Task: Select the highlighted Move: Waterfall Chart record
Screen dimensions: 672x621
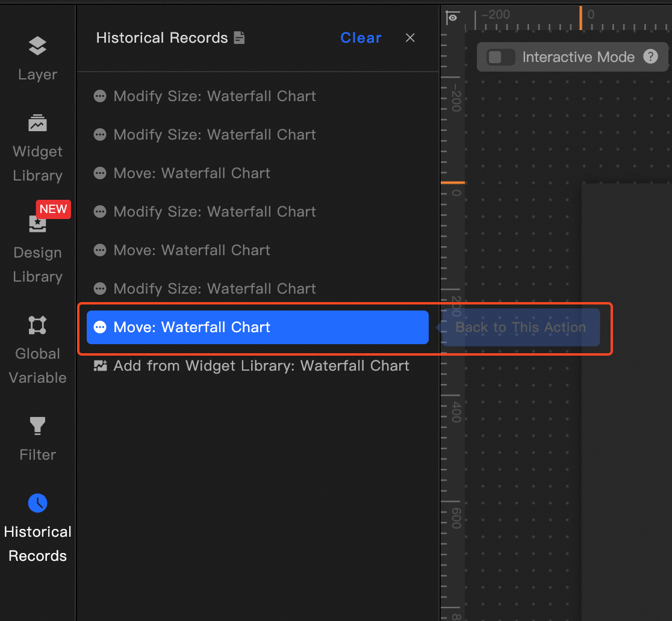Action: [x=258, y=327]
